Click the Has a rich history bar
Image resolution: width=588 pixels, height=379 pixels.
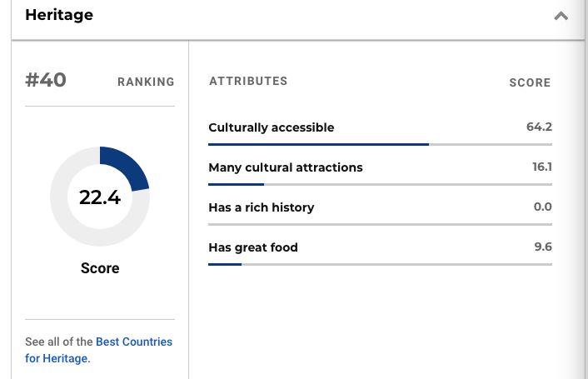(x=380, y=225)
